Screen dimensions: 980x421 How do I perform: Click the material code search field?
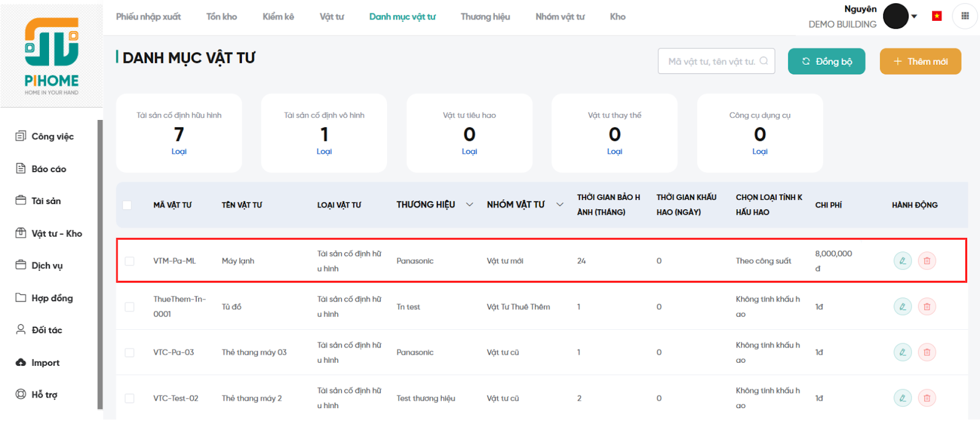[x=710, y=61]
